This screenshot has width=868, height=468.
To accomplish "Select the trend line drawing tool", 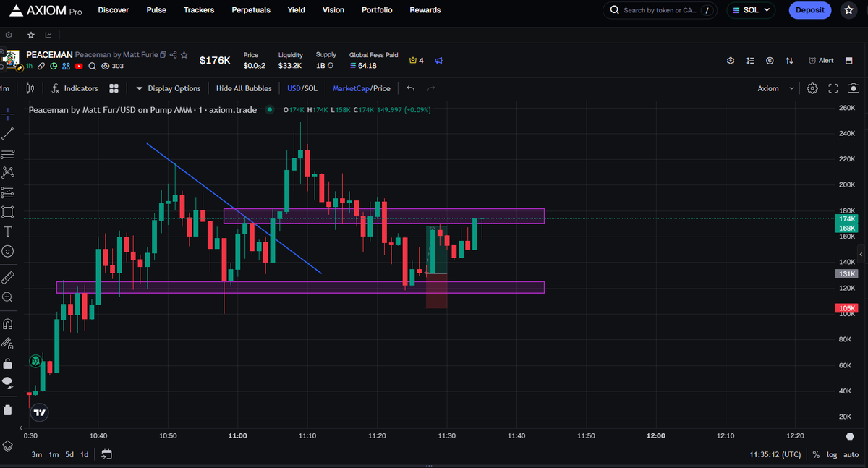I will pyautogui.click(x=8, y=133).
